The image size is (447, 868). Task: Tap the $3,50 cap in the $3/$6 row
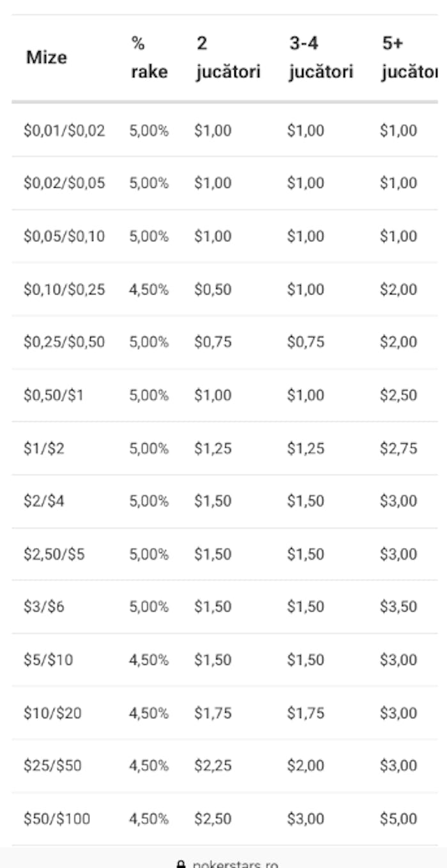[398, 607]
